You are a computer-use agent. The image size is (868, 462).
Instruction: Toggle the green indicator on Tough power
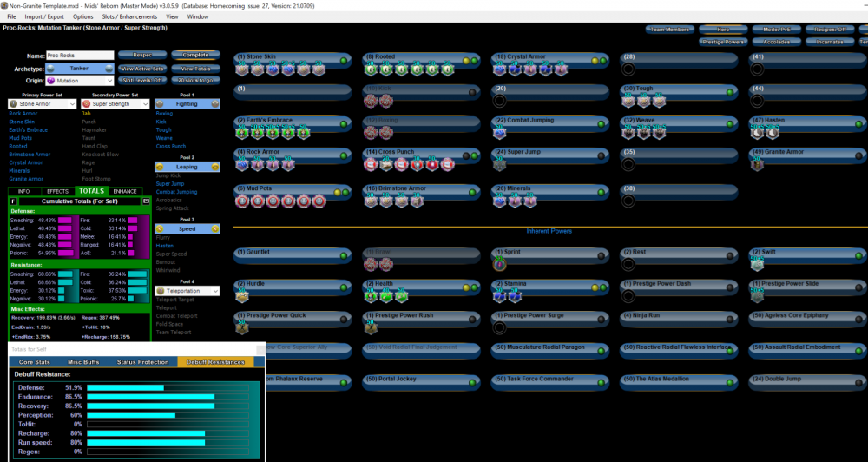pos(731,89)
